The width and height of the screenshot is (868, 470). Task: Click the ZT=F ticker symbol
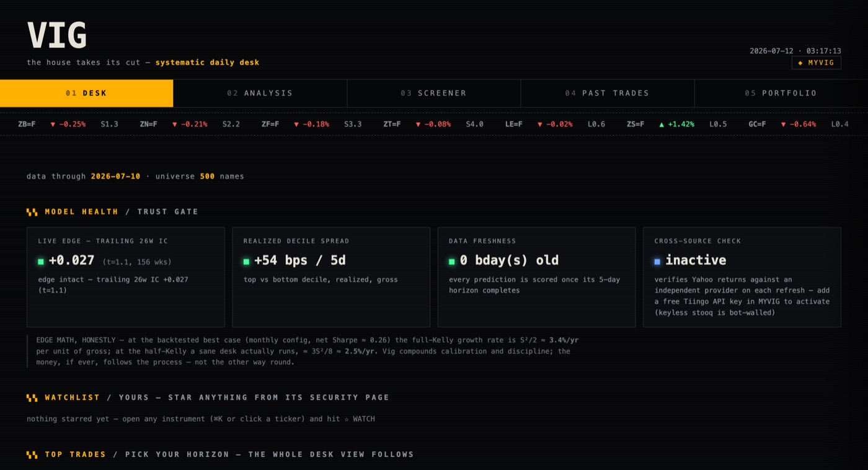coord(392,124)
